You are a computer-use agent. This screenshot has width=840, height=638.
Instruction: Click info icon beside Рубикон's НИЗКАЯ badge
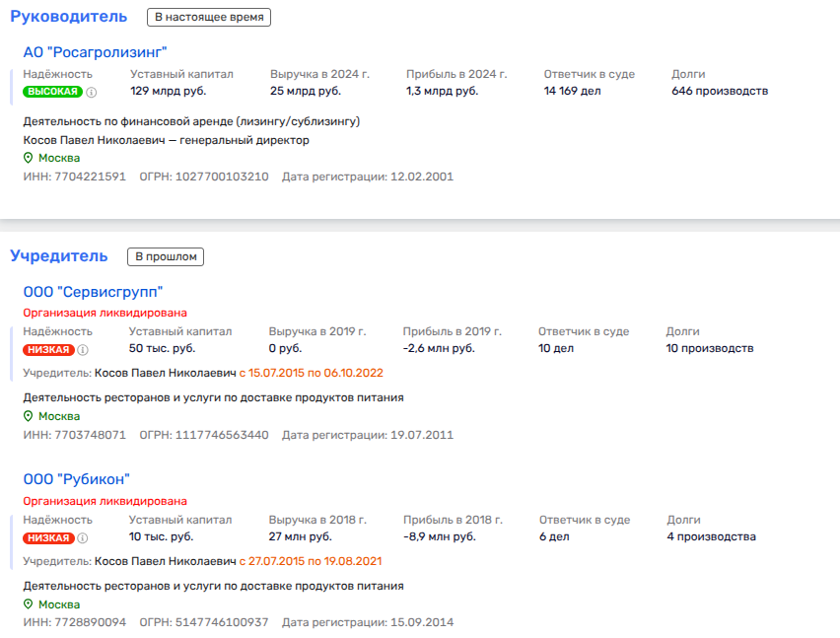click(x=83, y=537)
